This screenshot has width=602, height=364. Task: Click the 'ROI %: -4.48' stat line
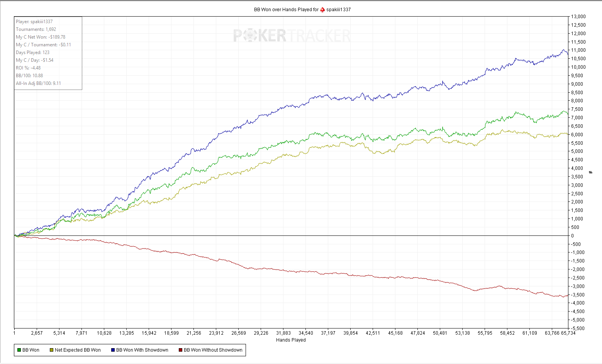point(28,68)
